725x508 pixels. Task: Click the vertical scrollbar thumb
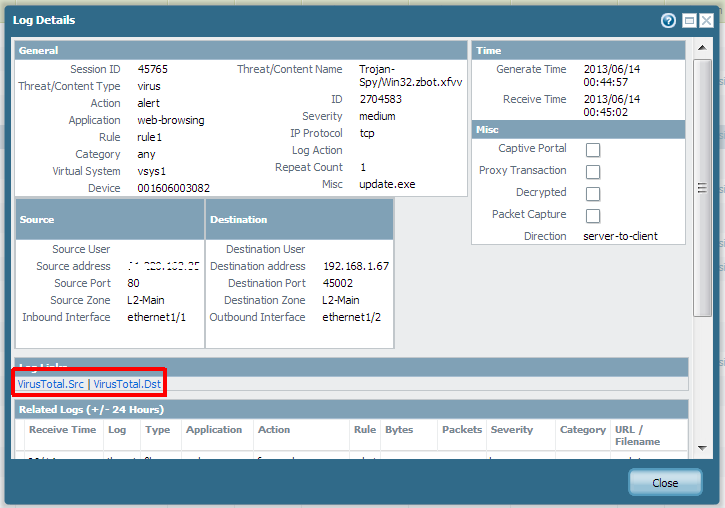point(703,188)
